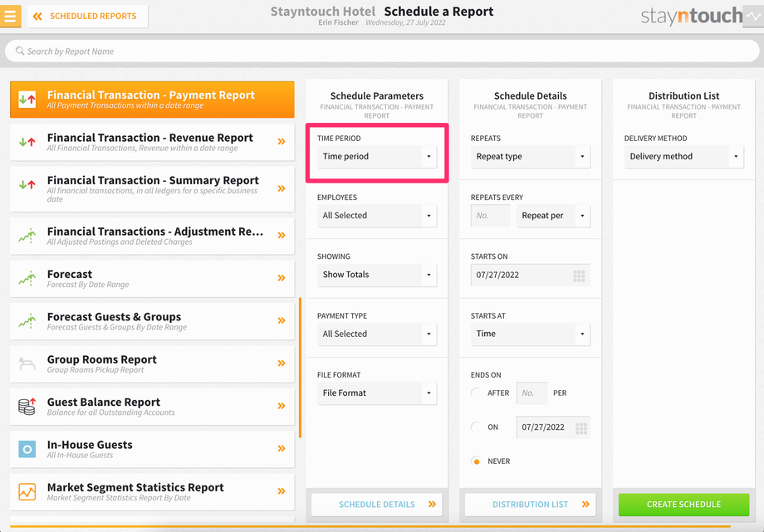This screenshot has height=532, width=764.
Task: Open the Repeat type dropdown
Action: 530,156
